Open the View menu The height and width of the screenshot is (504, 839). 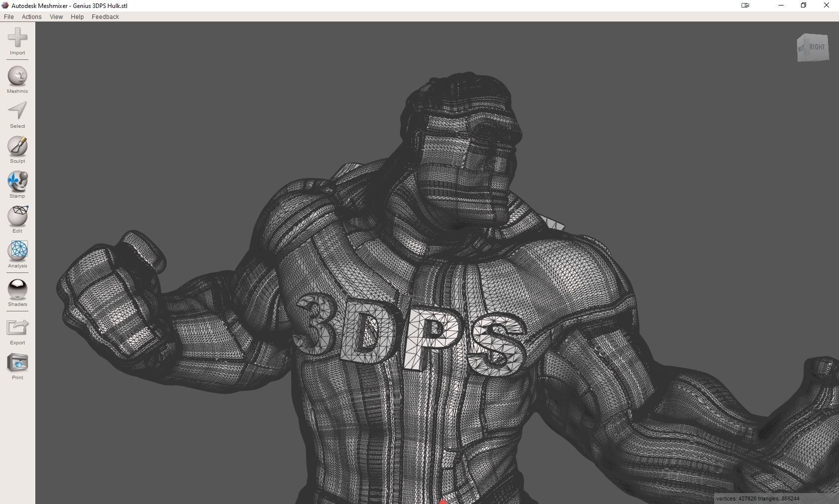coord(56,16)
